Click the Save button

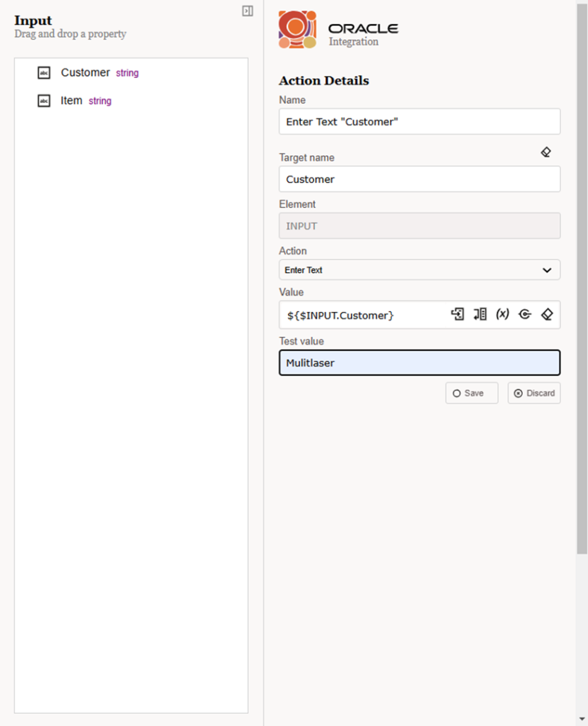pyautogui.click(x=471, y=393)
